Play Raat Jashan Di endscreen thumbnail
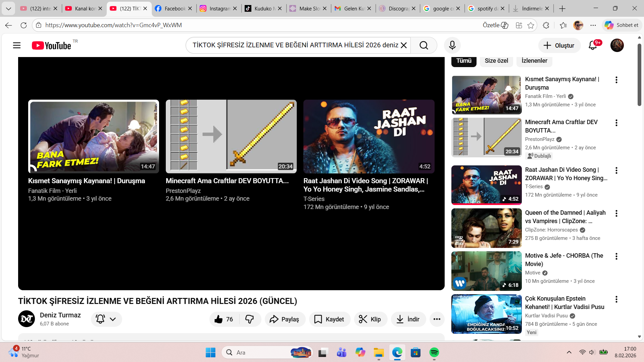Screen dimensions: 644x362 [369, 137]
